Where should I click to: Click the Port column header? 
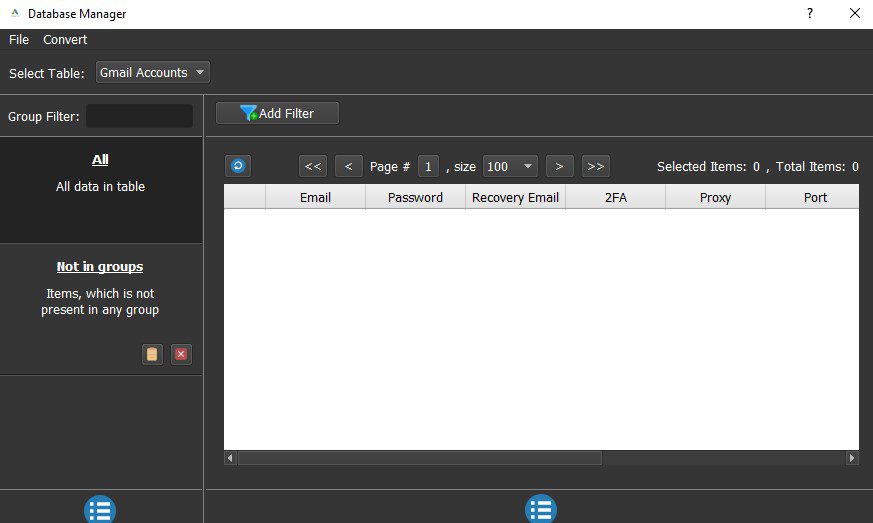tap(812, 197)
